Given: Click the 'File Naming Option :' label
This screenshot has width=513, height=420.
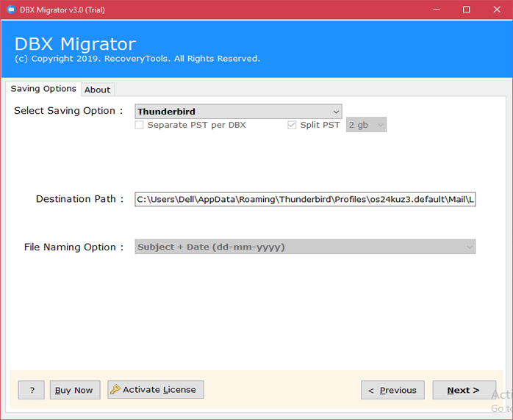Looking at the screenshot, I should (73, 247).
